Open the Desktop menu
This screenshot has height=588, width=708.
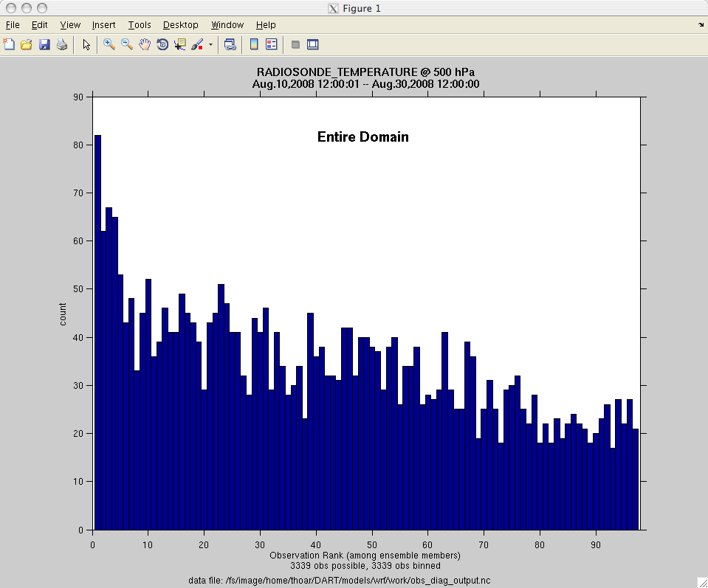pos(180,25)
